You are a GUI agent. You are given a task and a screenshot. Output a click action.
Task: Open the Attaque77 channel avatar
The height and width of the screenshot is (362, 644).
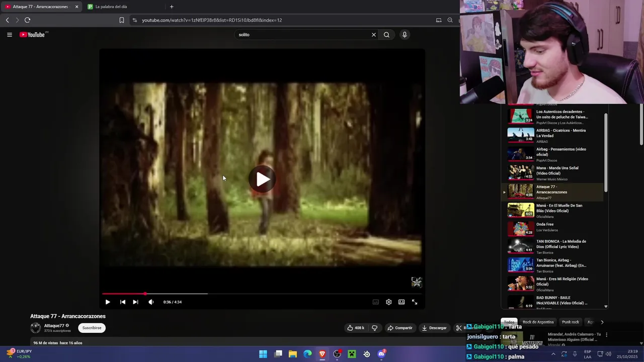click(36, 328)
